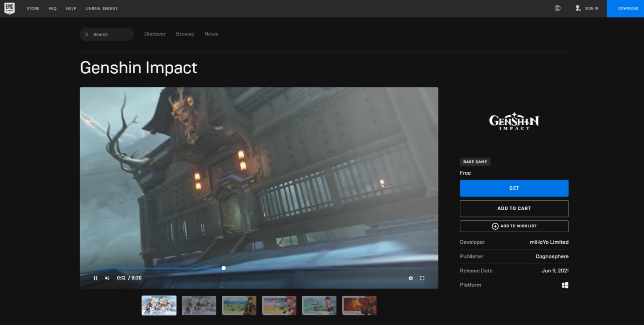Image resolution: width=644 pixels, height=325 pixels.
Task: Add Genshin Impact to cart
Action: coord(514,208)
